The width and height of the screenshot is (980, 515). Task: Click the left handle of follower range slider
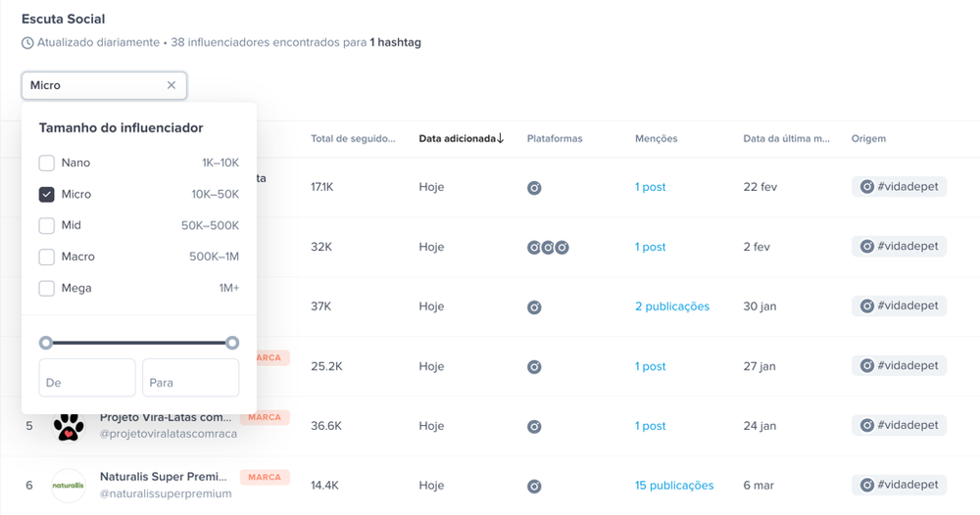click(x=46, y=343)
